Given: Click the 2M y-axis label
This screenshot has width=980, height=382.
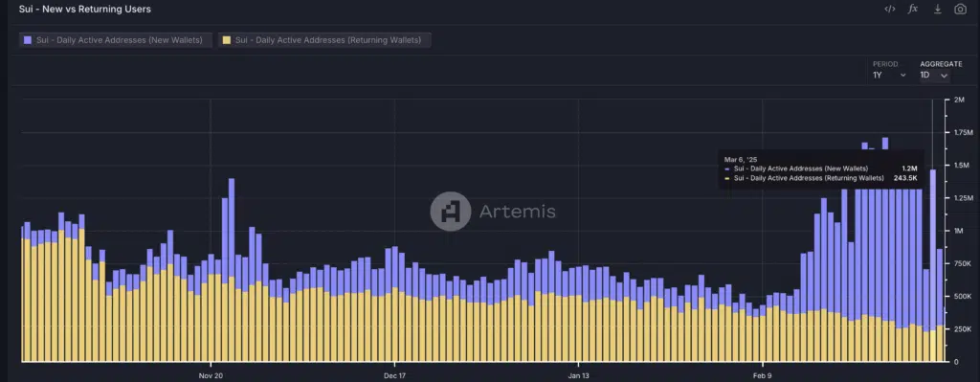Looking at the screenshot, I should 959,100.
